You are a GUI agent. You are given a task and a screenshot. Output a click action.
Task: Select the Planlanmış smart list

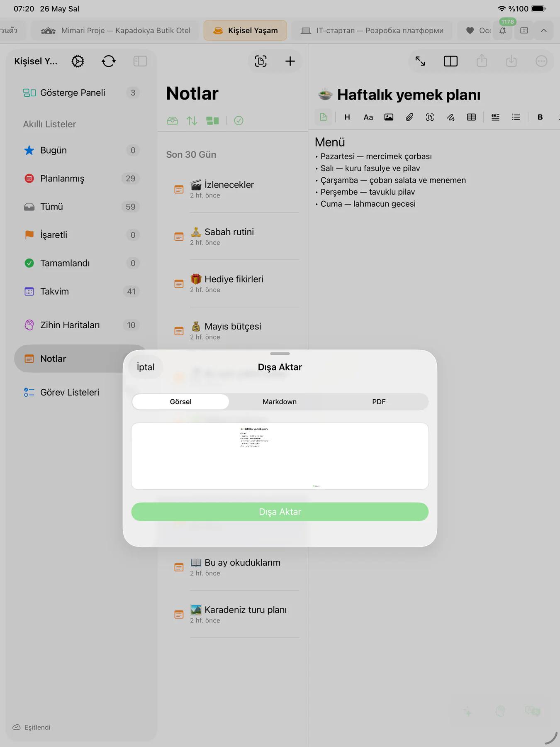coord(81,178)
